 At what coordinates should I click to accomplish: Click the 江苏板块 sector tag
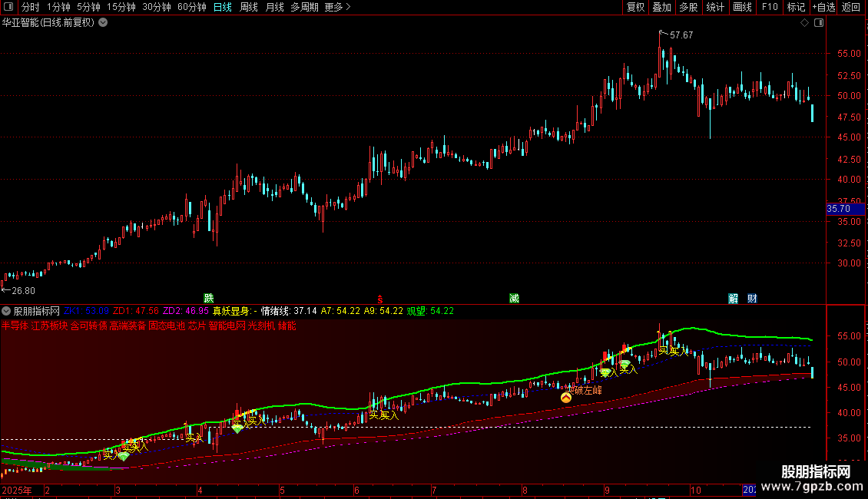click(x=49, y=326)
